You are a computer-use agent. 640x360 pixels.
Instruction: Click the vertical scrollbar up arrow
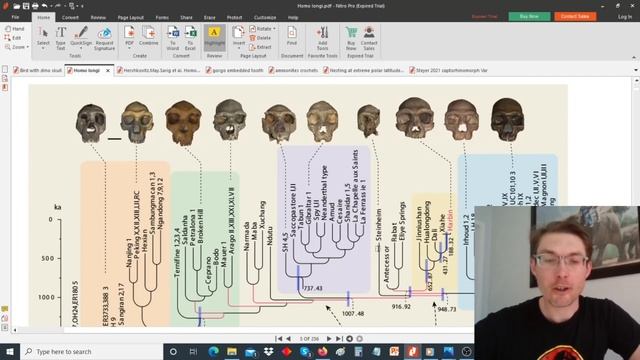click(636, 80)
